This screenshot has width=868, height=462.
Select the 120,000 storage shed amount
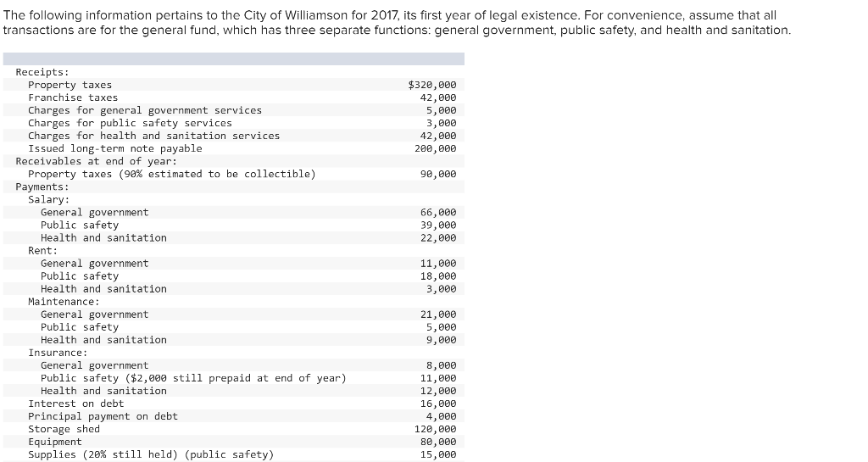coord(436,429)
